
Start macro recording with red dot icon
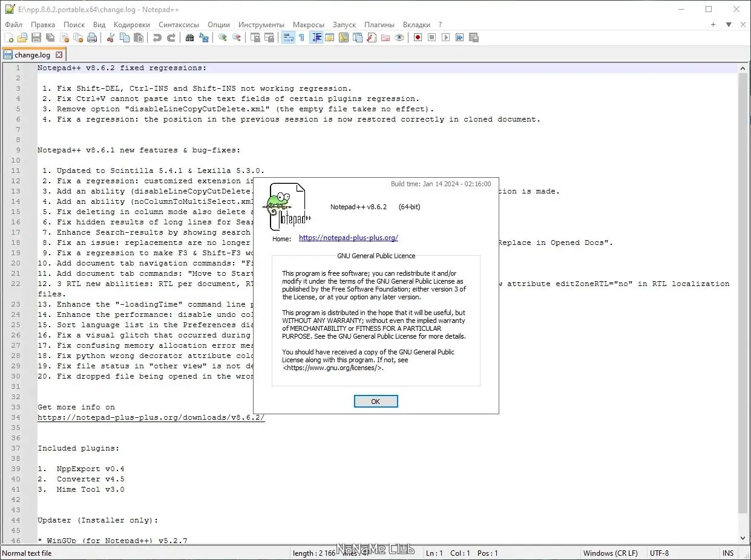(x=418, y=37)
